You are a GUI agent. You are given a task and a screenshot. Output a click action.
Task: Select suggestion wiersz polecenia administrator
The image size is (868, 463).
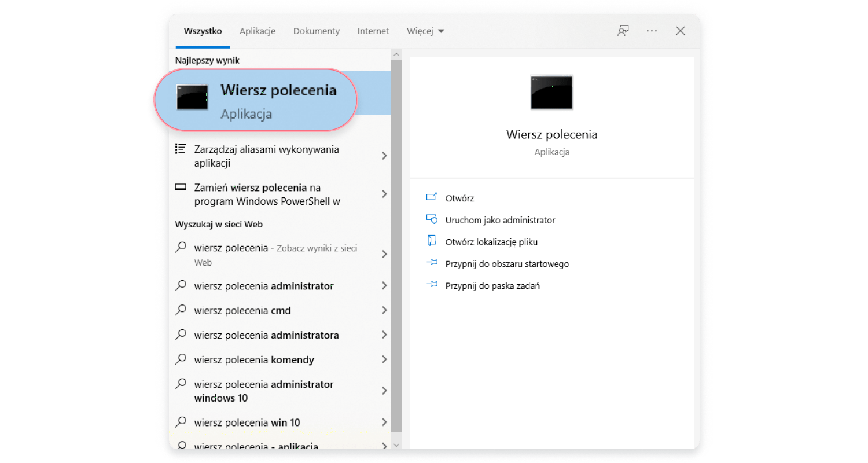[280, 286]
